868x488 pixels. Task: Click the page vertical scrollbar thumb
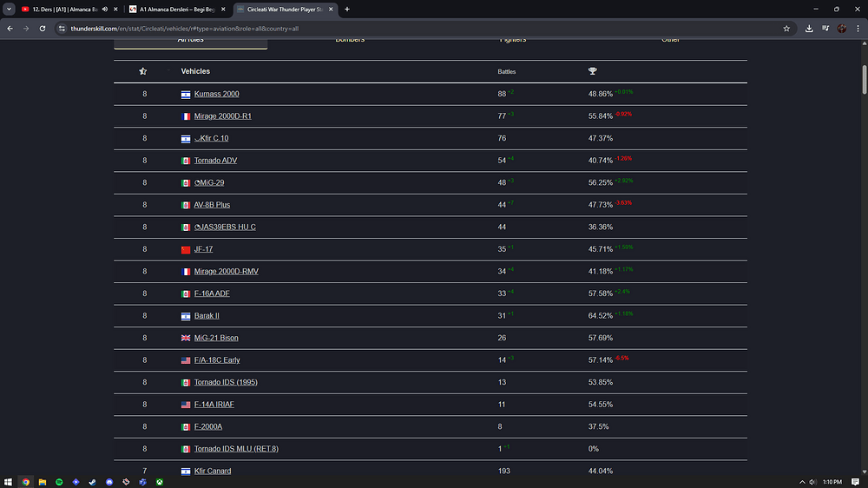pyautogui.click(x=865, y=80)
